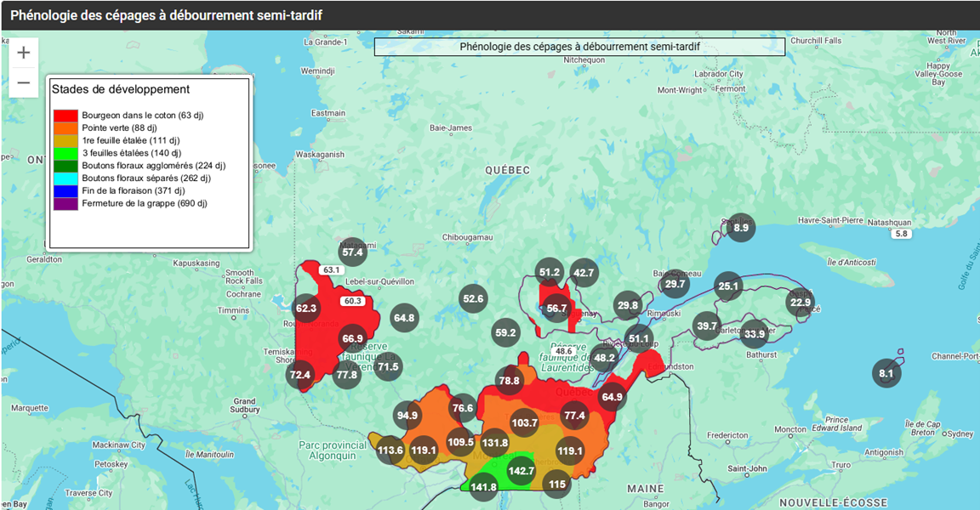Click the map title text box
980x510 pixels.
click(579, 47)
